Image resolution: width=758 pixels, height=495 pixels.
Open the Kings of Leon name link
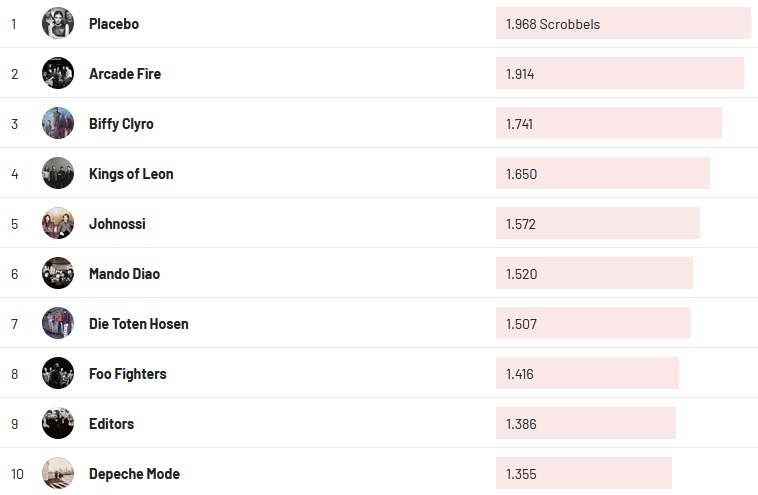click(131, 173)
